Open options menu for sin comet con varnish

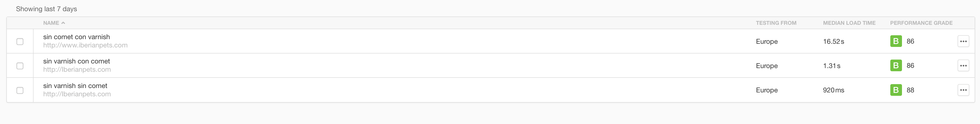pos(963,41)
